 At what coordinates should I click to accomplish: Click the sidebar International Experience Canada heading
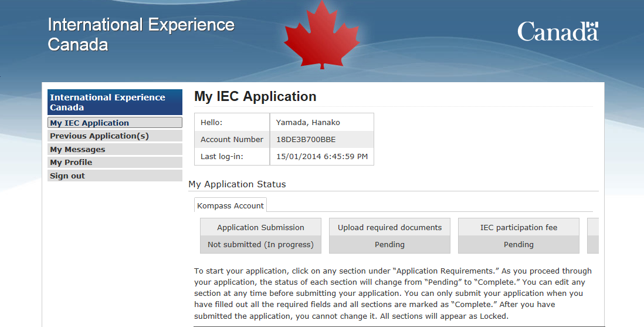(x=114, y=102)
